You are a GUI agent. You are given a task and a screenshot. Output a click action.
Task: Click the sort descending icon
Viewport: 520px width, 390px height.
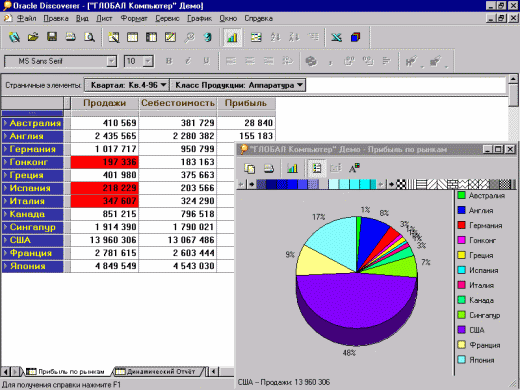294,37
